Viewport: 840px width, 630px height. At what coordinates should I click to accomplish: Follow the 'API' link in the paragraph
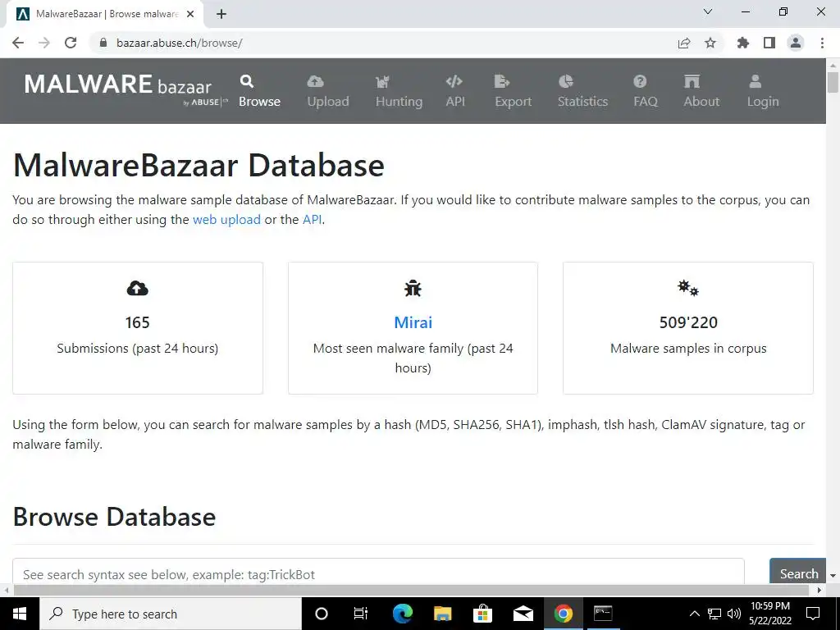coord(313,220)
